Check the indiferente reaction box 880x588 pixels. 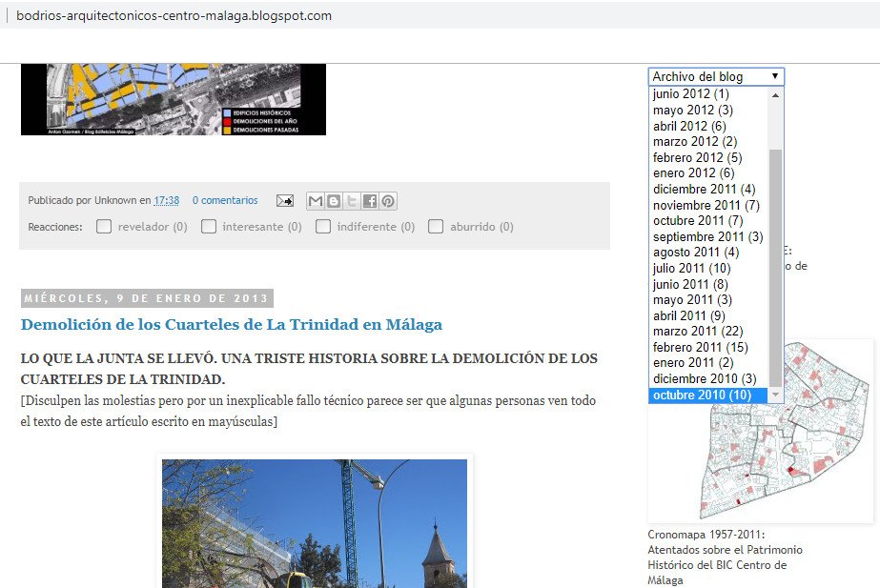click(x=322, y=226)
